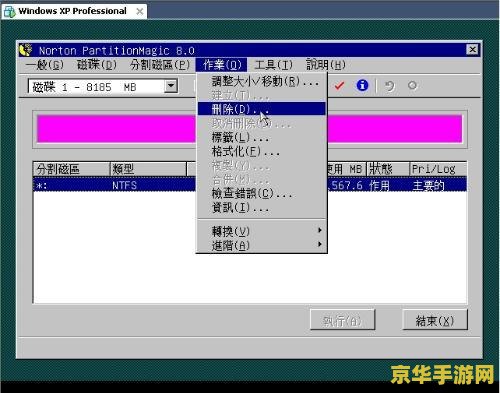Screen dimensions: 500x393
Task: Click the 使用 MB column header
Action: coord(347,169)
